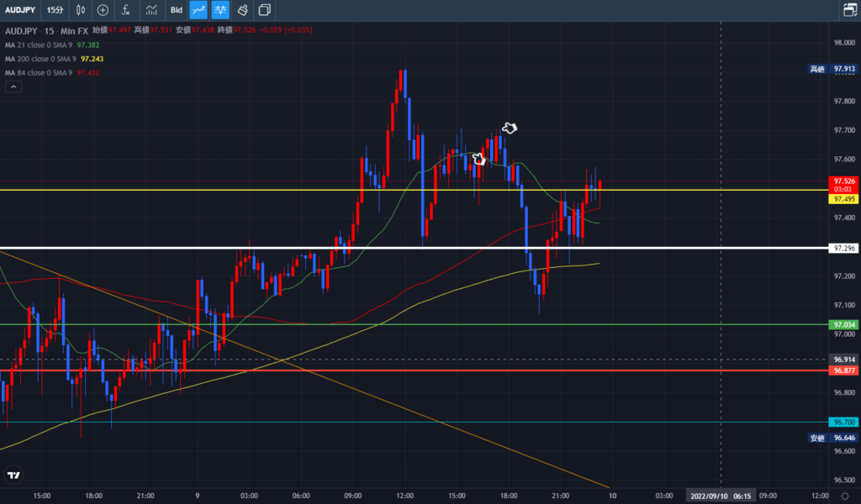861x504 pixels.
Task: Open the AUDJPY symbol selector
Action: [21, 10]
